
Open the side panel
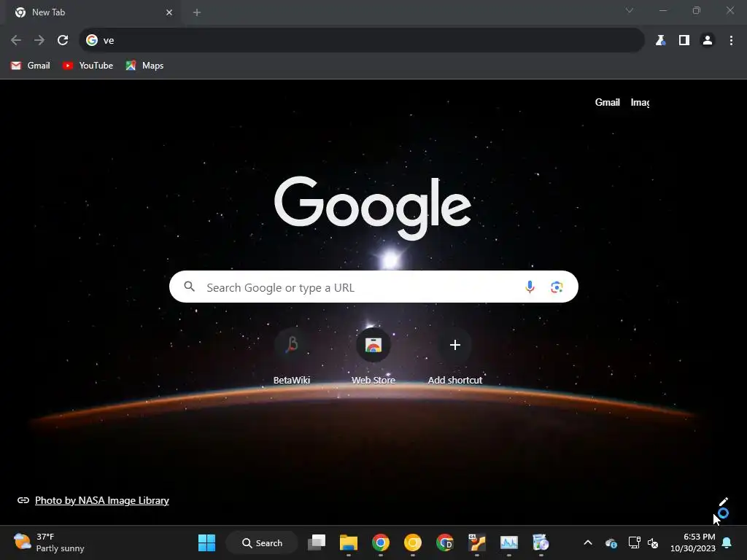pyautogui.click(x=684, y=40)
